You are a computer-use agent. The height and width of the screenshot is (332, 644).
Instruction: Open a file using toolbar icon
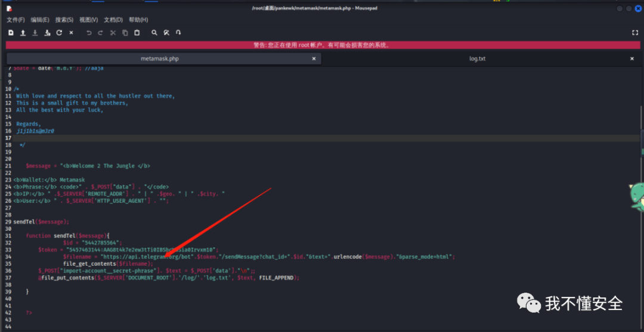coord(23,33)
